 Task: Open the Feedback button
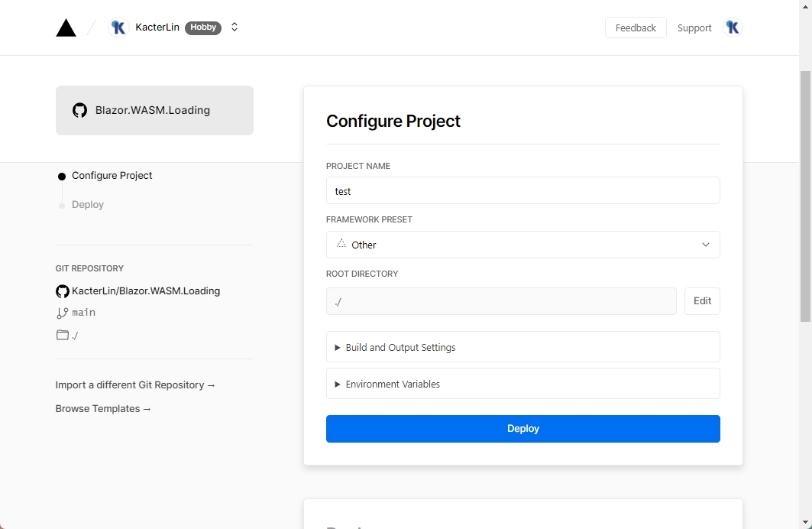[x=636, y=28]
